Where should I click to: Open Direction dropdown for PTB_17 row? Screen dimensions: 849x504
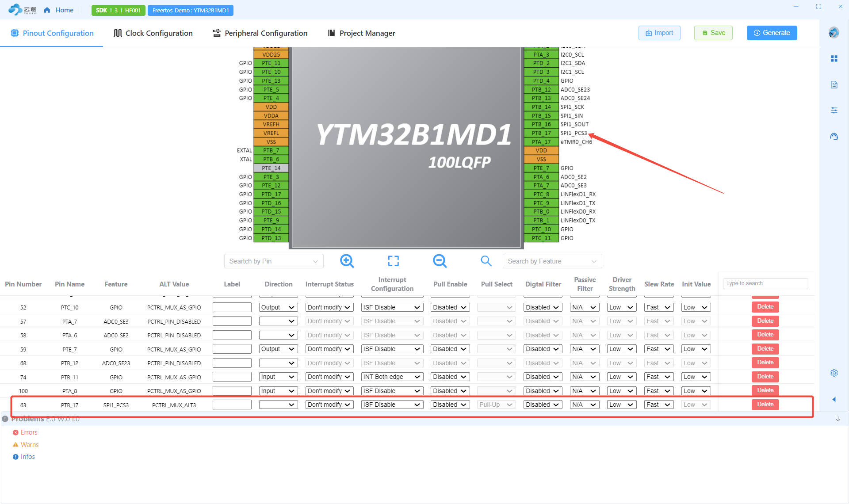(x=278, y=405)
